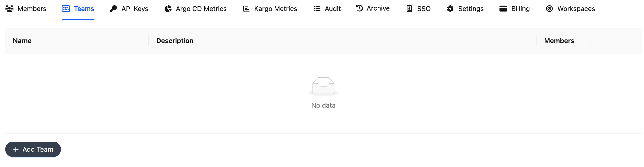
Task: Go to the Kargo Metrics tab
Action: [270, 9]
